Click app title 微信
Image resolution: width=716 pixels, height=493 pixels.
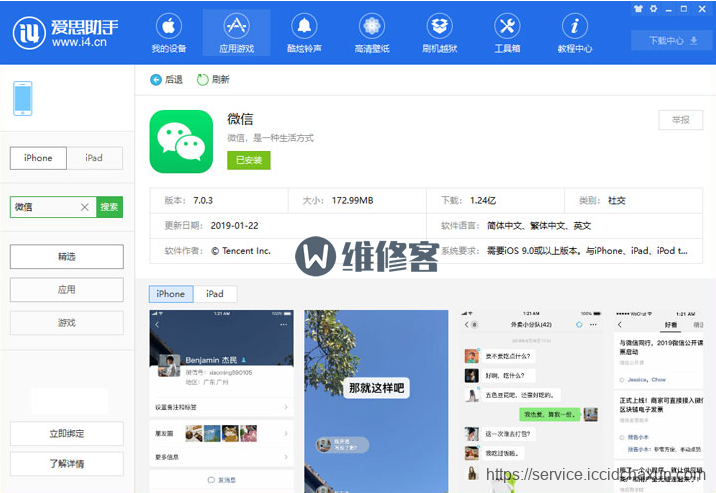click(x=240, y=119)
